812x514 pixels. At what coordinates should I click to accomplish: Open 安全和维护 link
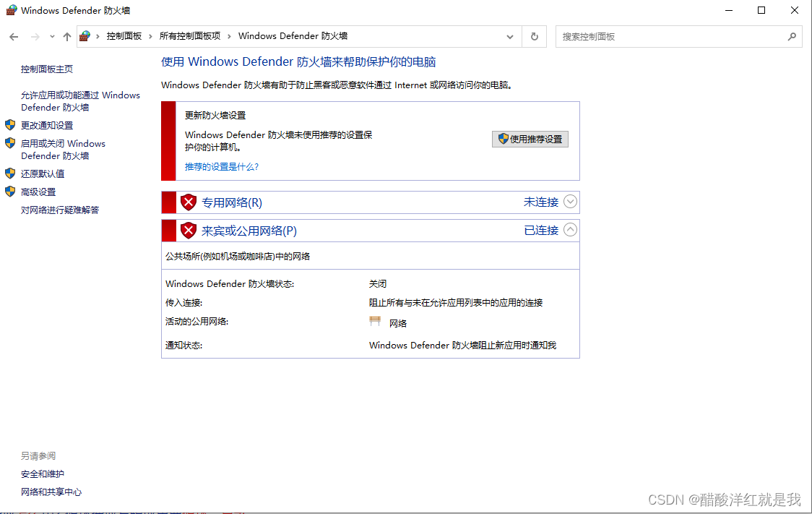43,474
